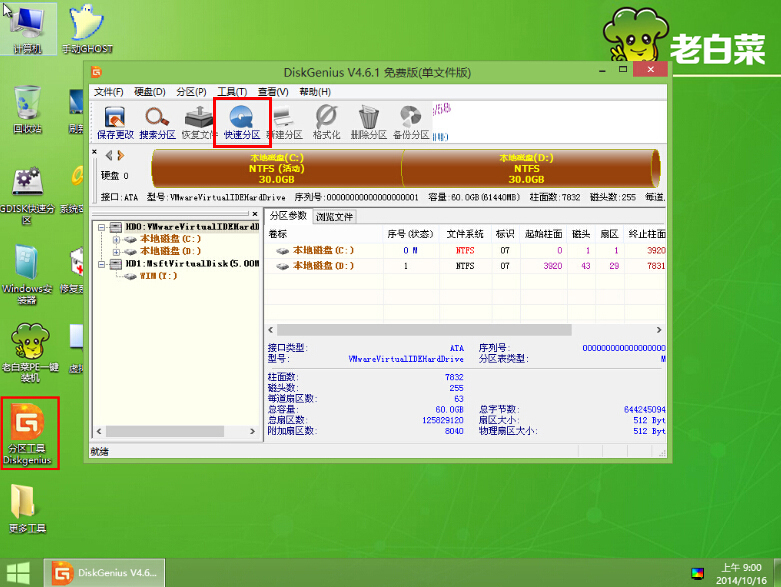Open 计算机 desktop icon

pyautogui.click(x=27, y=30)
